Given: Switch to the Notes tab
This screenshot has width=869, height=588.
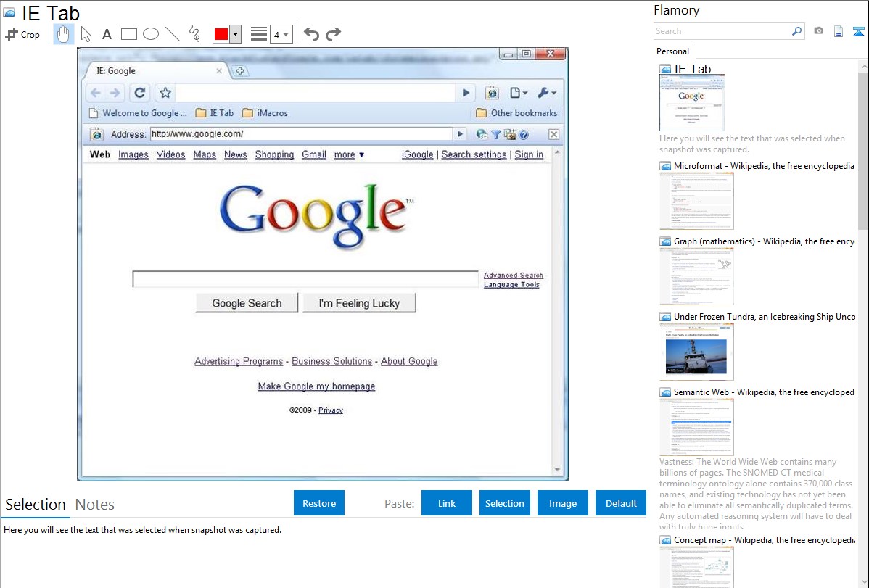Looking at the screenshot, I should tap(95, 505).
